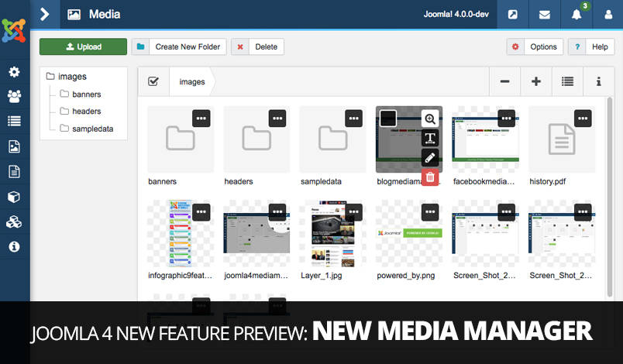Toggle the select-all checkbox
The height and width of the screenshot is (364, 623).
(153, 81)
